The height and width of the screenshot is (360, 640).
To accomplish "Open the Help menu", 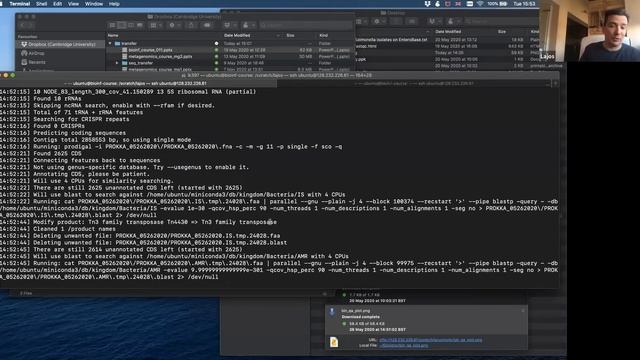I will tap(114, 4).
